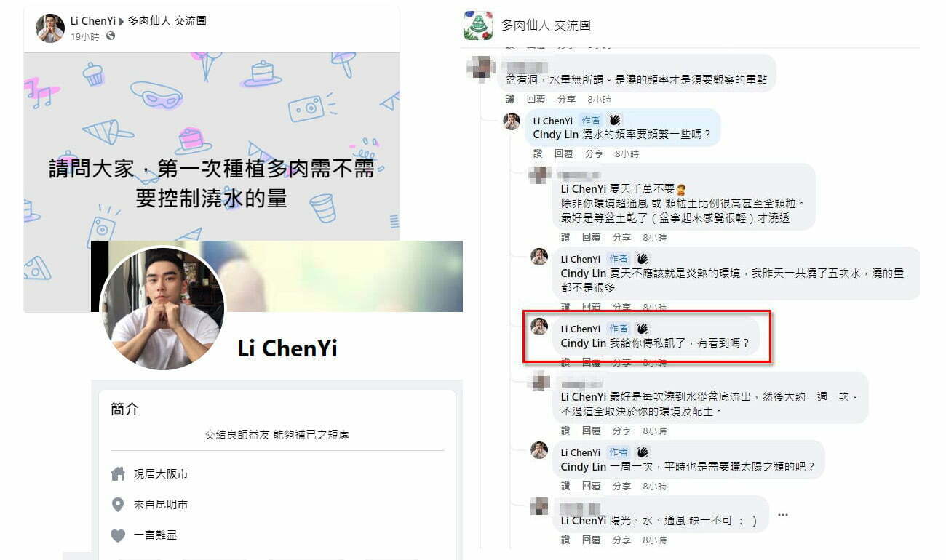
Task: Click the 作者 badge in the highlighted comment
Action: 619,329
